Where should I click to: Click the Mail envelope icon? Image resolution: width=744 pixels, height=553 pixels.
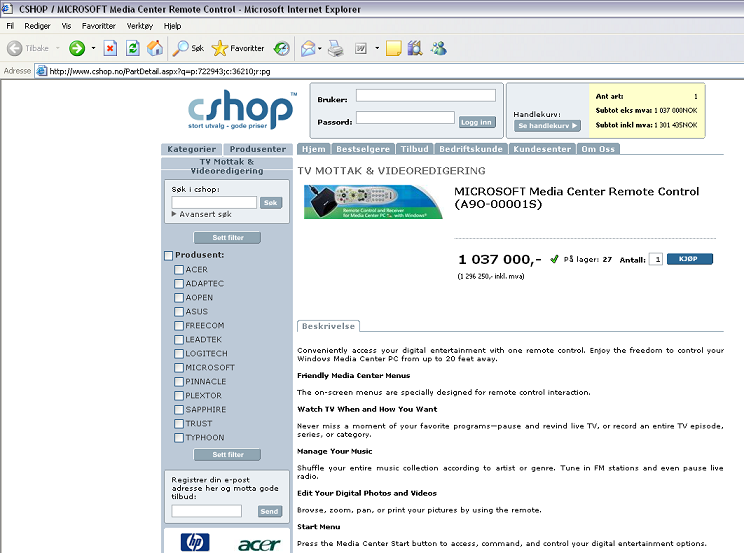[x=308, y=48]
